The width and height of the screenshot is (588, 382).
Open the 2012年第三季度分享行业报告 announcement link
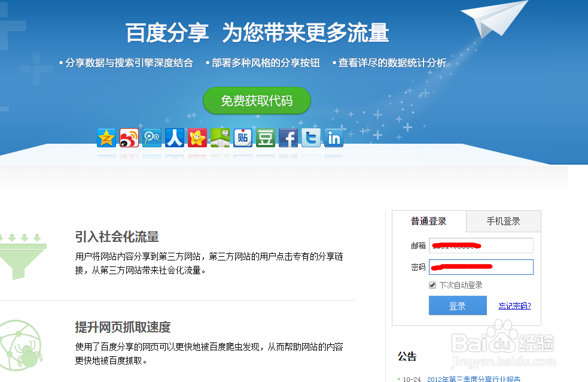click(x=474, y=379)
